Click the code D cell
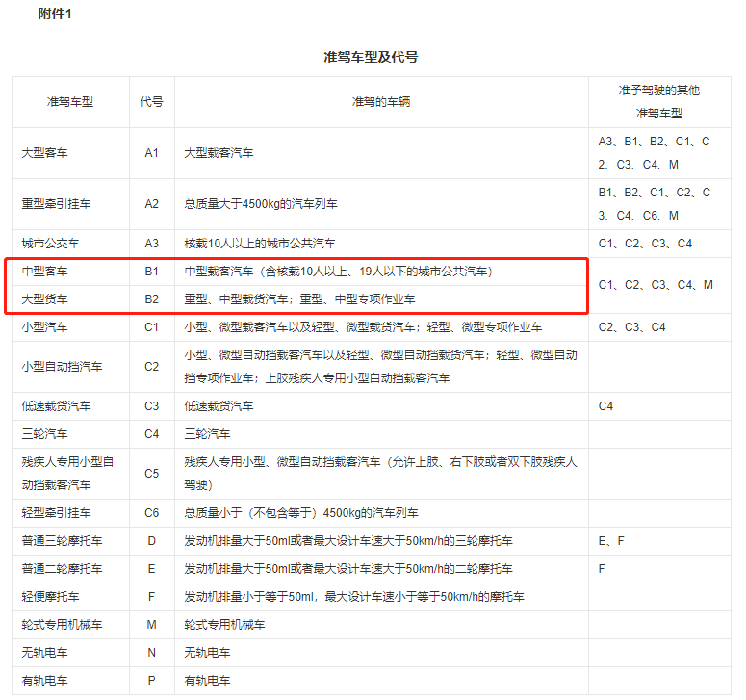 click(151, 541)
